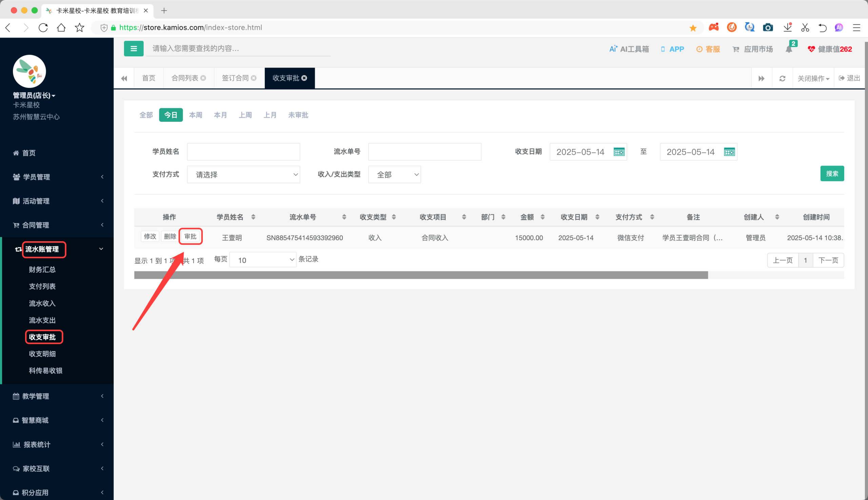Screen dimensions: 868x500
Task: Sort table by 学员姓名 column
Action: tap(253, 217)
